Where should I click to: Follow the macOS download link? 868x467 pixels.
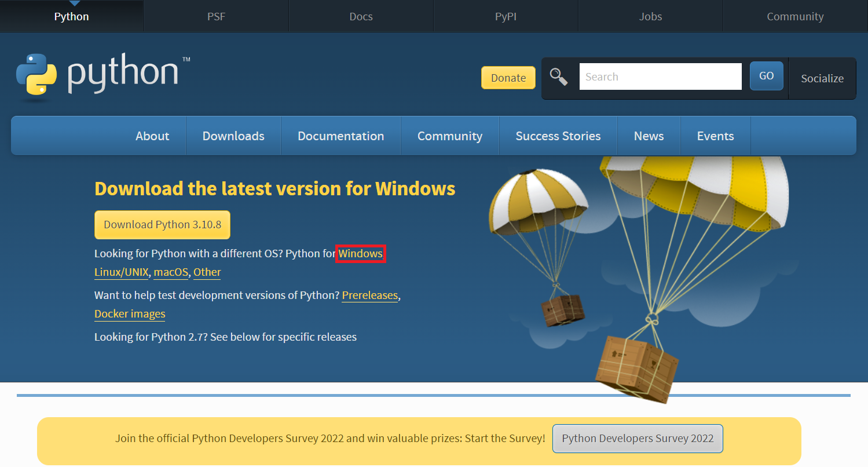pos(171,272)
